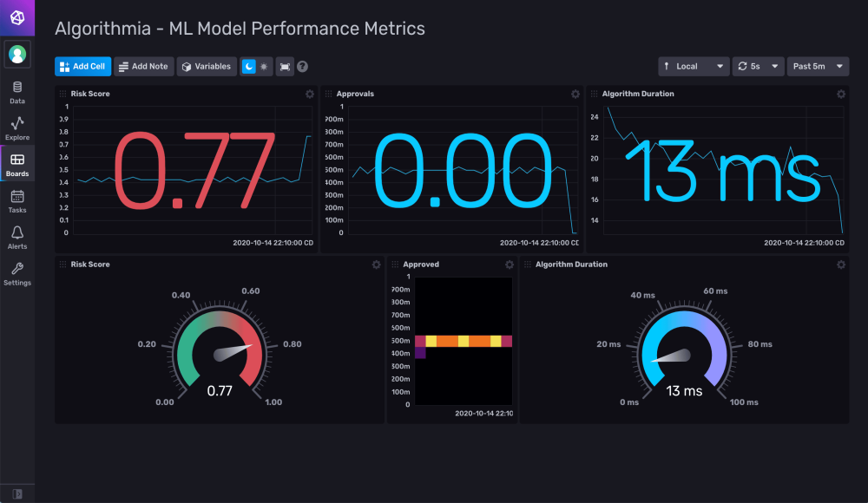Switch to light mode sun toggle
868x503 pixels.
tap(264, 67)
